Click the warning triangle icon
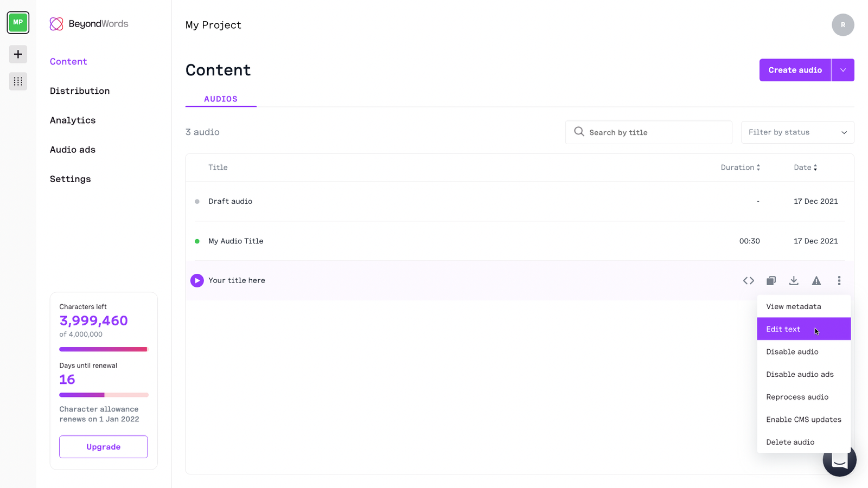 tap(816, 280)
